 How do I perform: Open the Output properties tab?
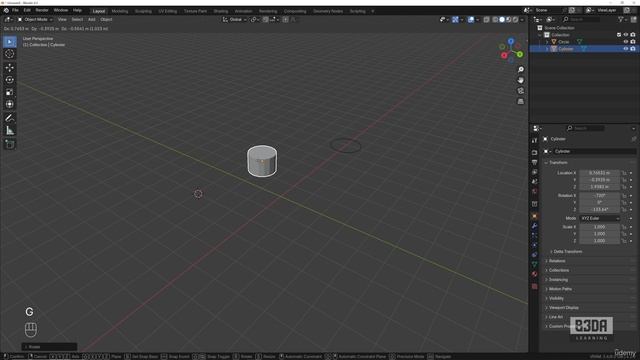(x=535, y=162)
